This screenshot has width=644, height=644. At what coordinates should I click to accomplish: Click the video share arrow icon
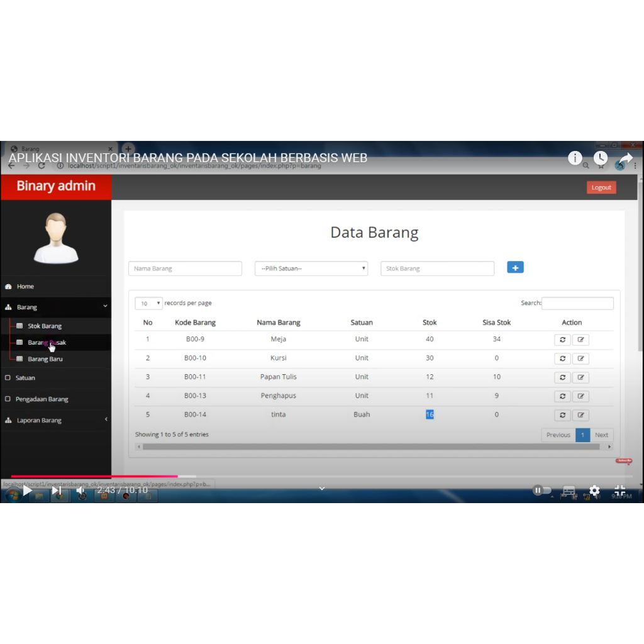click(x=625, y=158)
